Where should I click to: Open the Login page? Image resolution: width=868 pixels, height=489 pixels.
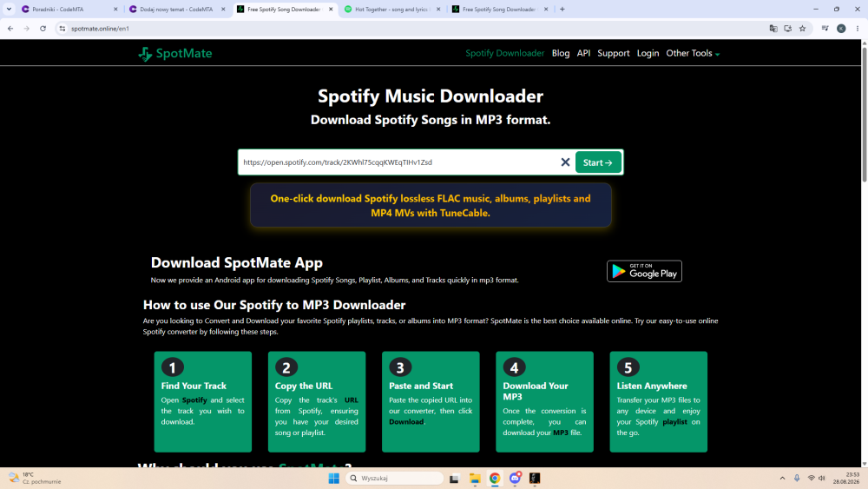pyautogui.click(x=648, y=53)
